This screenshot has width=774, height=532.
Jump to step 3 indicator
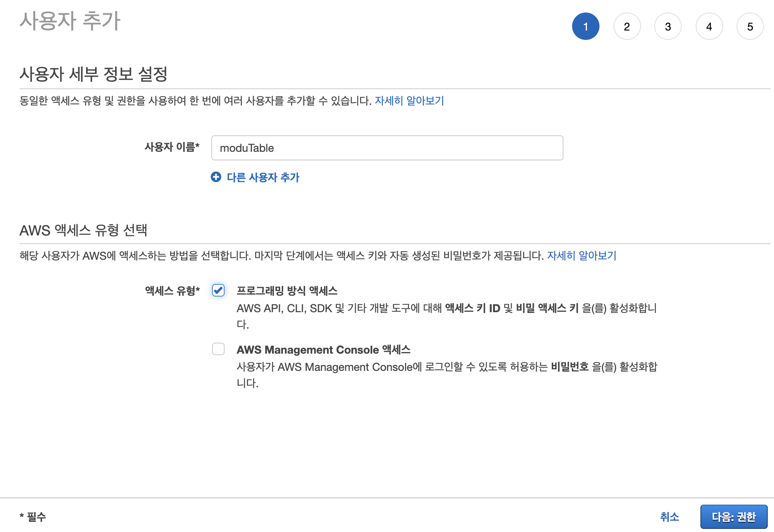pyautogui.click(x=668, y=27)
